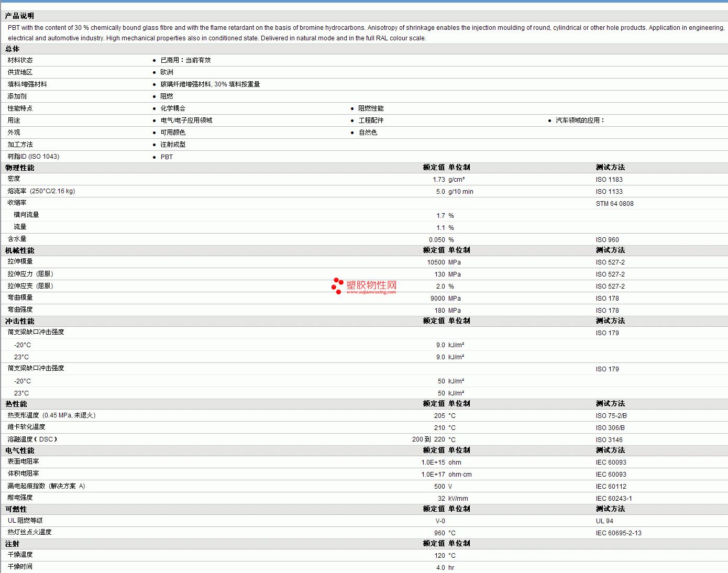This screenshot has height=573, width=728.
Task: Click the ISO 75-2/B test method
Action: [x=611, y=416]
